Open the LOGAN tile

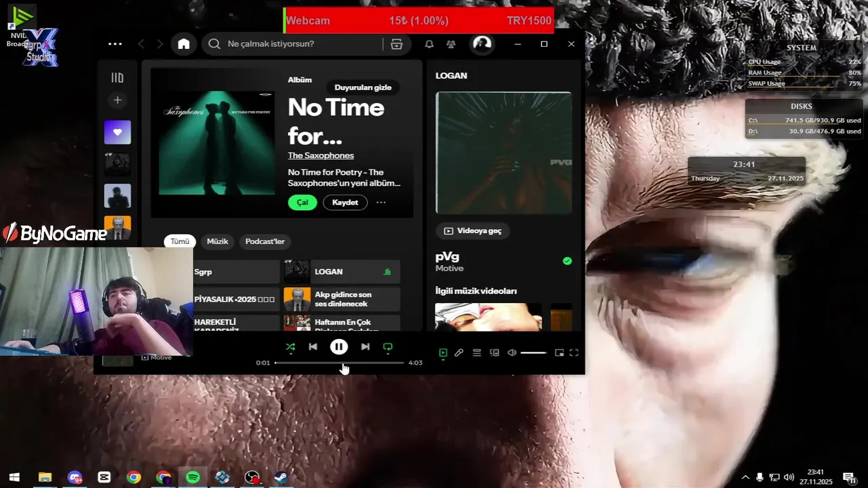click(342, 272)
